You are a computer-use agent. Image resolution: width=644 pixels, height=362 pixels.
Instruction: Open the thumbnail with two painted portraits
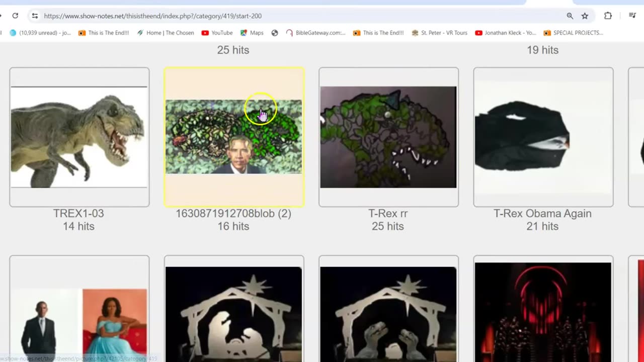(x=79, y=309)
